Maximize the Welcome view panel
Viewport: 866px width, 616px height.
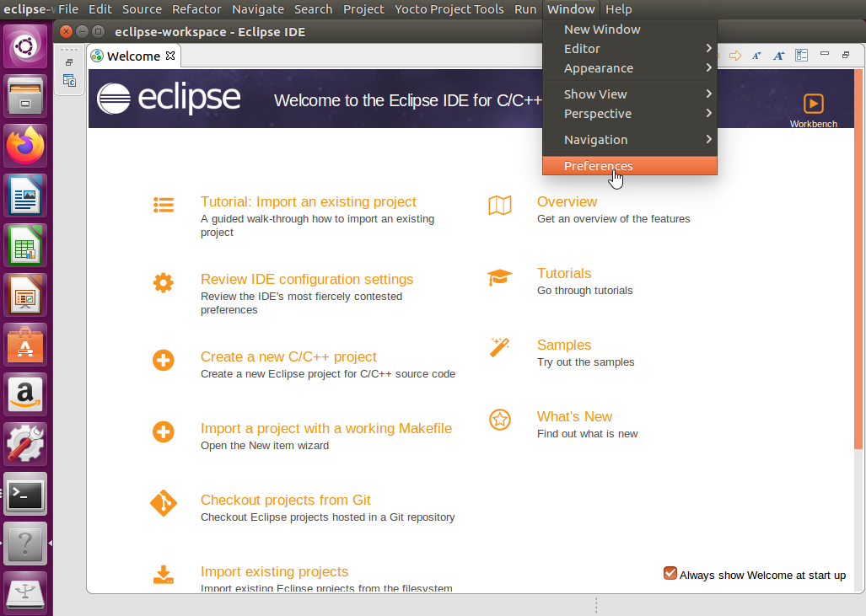point(846,55)
